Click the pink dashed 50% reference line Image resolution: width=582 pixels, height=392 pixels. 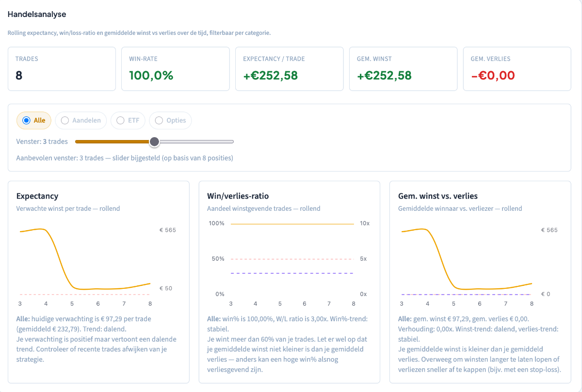click(x=292, y=259)
